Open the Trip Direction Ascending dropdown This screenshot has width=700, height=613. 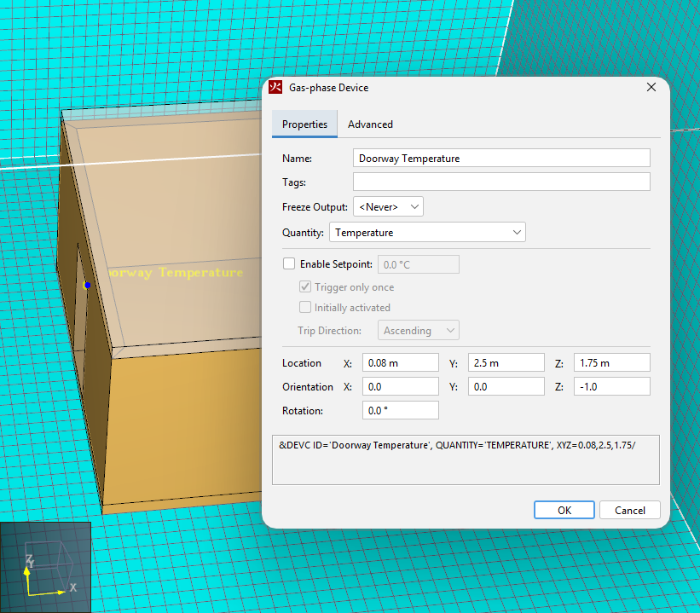pos(419,331)
